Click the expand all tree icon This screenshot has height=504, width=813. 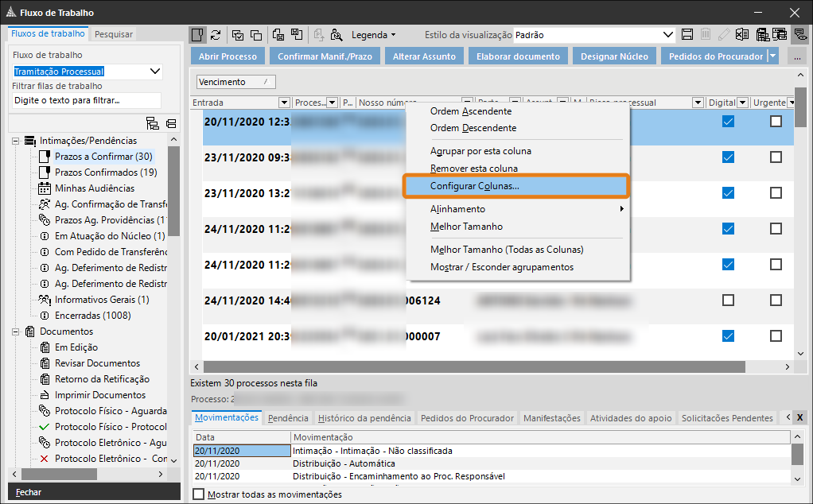pyautogui.click(x=153, y=123)
